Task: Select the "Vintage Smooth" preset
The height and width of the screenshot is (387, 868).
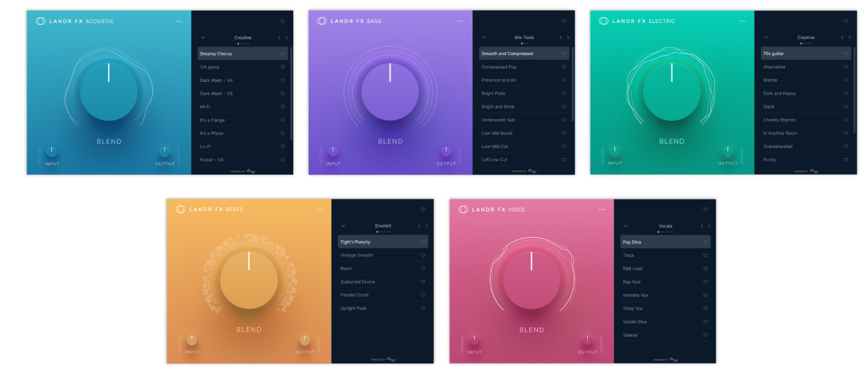Action: coord(383,255)
